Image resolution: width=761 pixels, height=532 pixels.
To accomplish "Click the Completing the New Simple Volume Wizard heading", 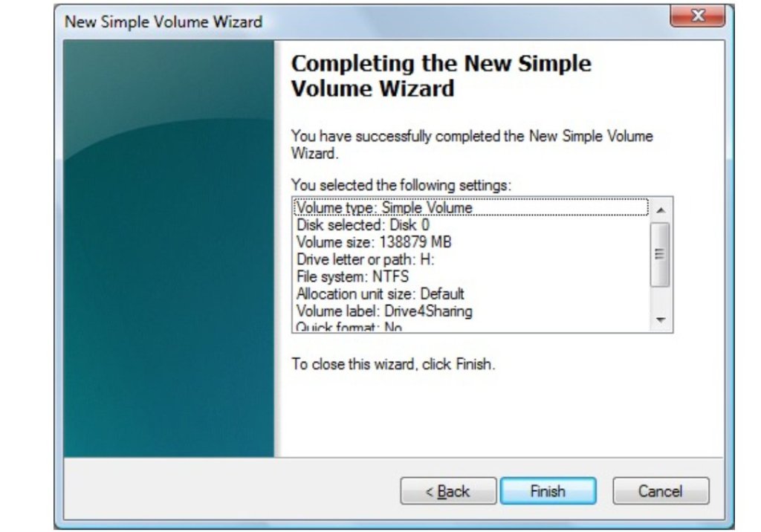I will pos(441,76).
